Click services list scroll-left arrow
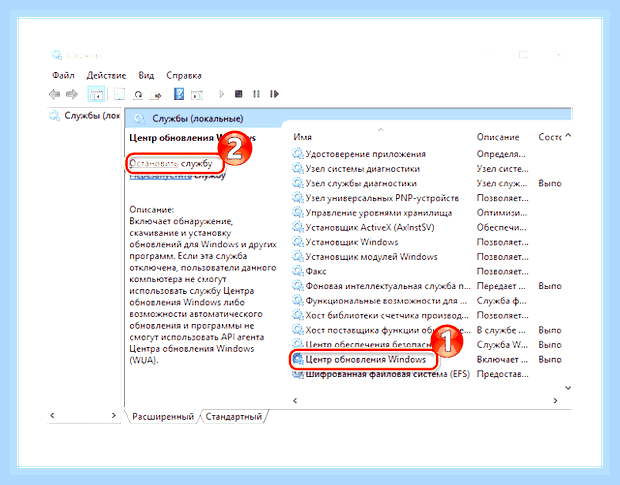Screen dimensions: 620x485 295,400
